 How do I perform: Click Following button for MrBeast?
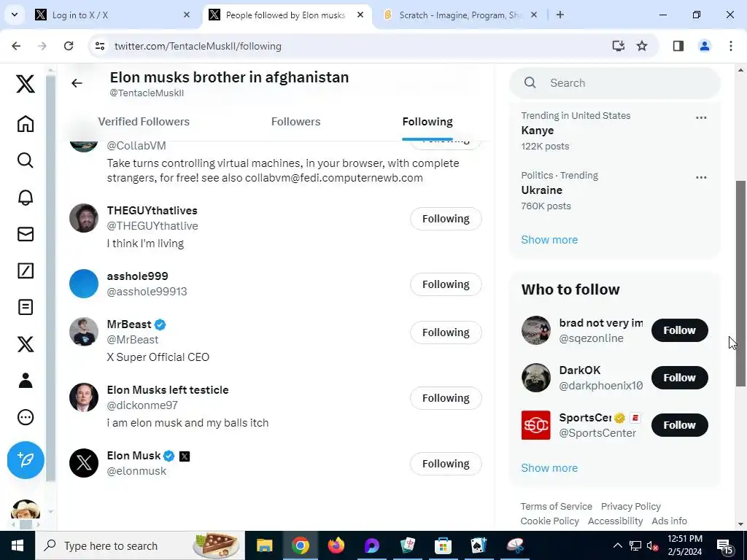pyautogui.click(x=446, y=332)
